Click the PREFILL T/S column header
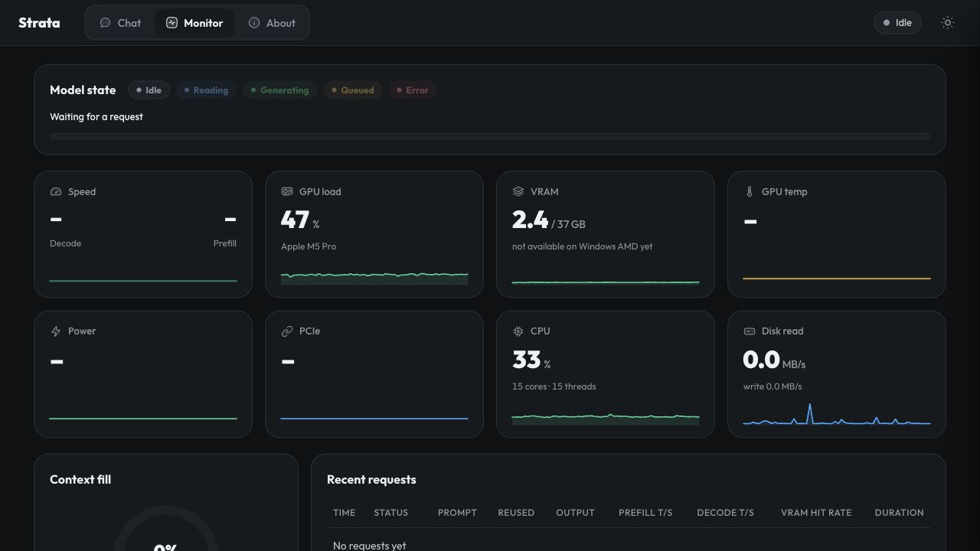 point(645,513)
